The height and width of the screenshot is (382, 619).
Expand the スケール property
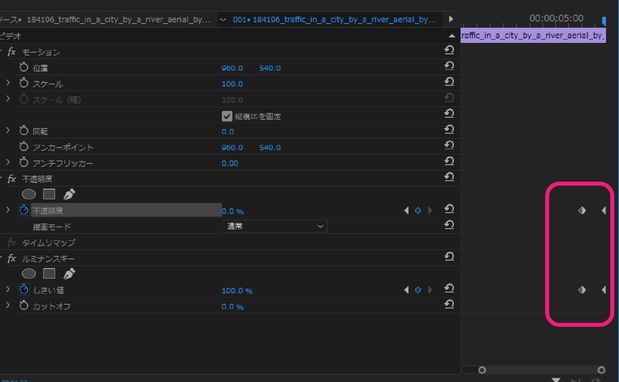pyautogui.click(x=8, y=83)
